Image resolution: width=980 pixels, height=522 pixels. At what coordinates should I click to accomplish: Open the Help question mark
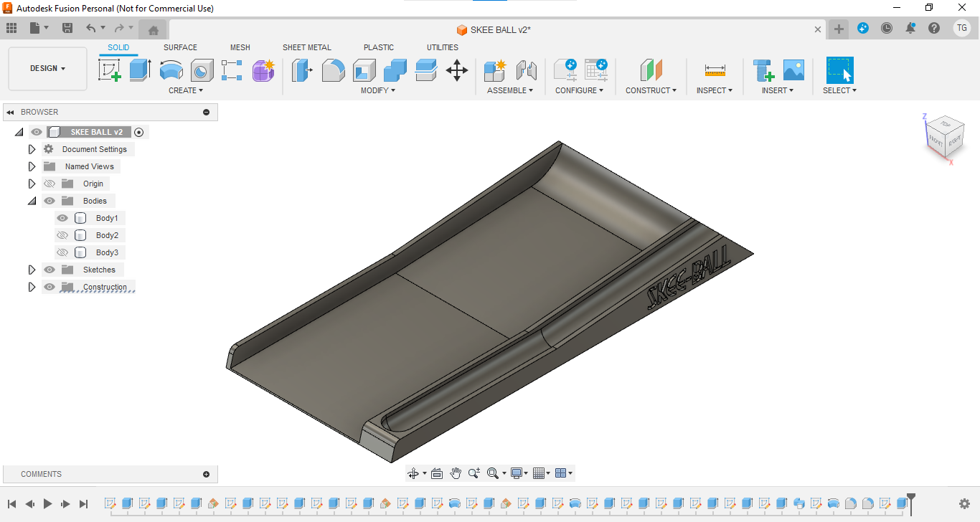(x=934, y=28)
